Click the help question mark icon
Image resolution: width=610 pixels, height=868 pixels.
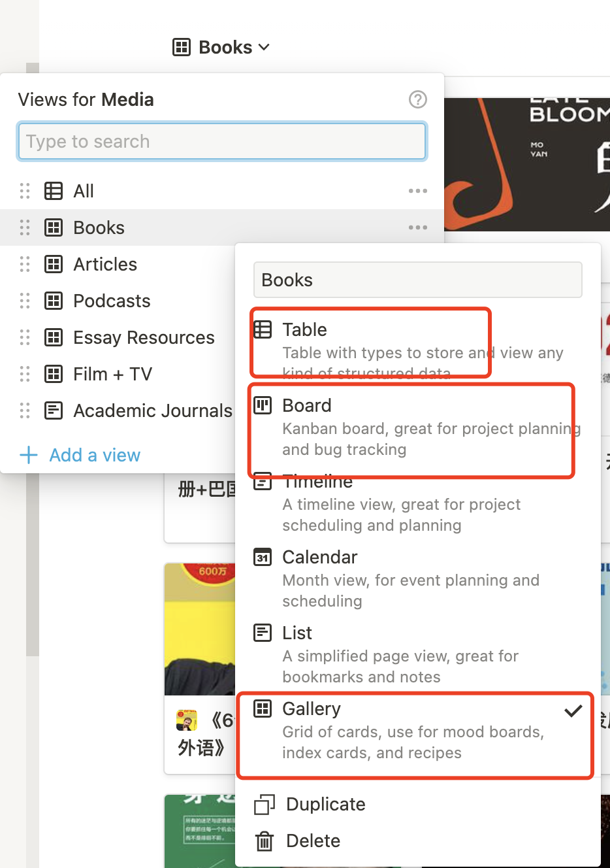[x=417, y=99]
